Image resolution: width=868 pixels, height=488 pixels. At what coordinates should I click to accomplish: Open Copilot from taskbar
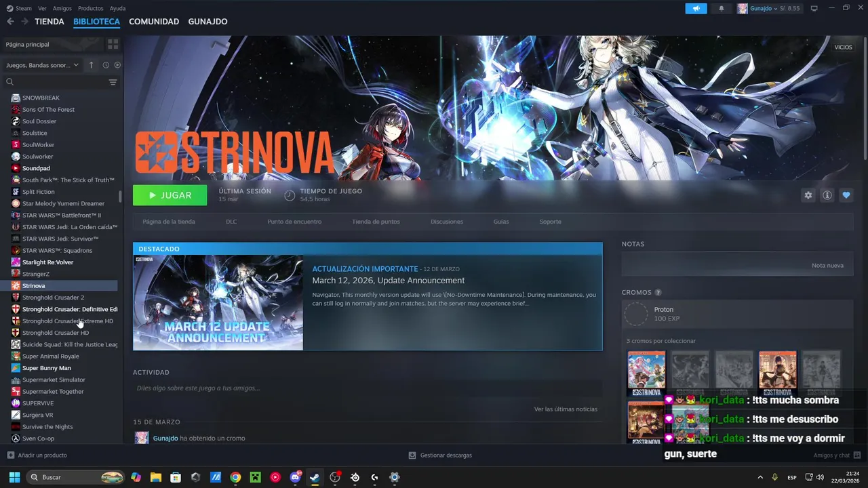click(136, 477)
